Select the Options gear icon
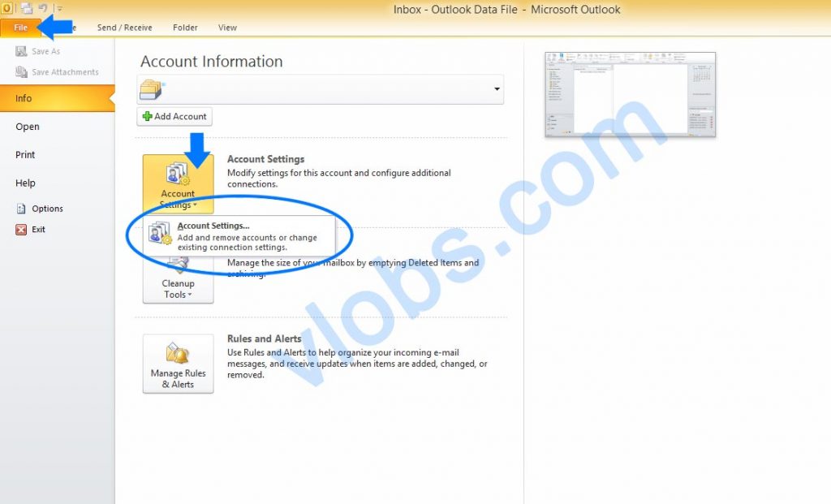The width and height of the screenshot is (831, 504). click(22, 209)
